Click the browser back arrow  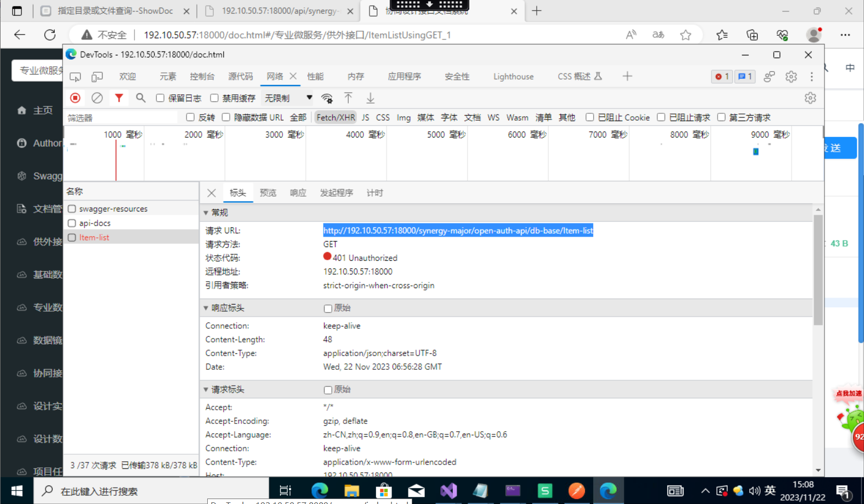coord(20,35)
